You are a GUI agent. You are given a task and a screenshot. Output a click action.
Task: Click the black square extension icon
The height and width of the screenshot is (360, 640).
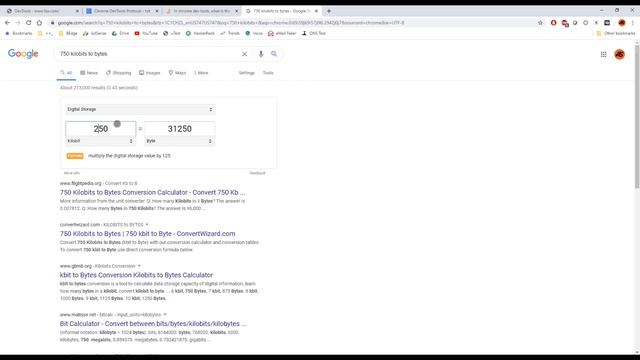(x=607, y=23)
